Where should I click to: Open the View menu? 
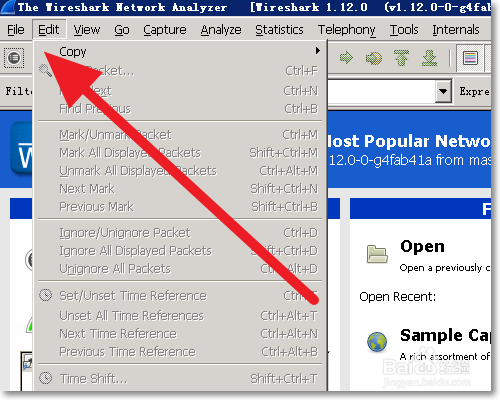(x=87, y=30)
